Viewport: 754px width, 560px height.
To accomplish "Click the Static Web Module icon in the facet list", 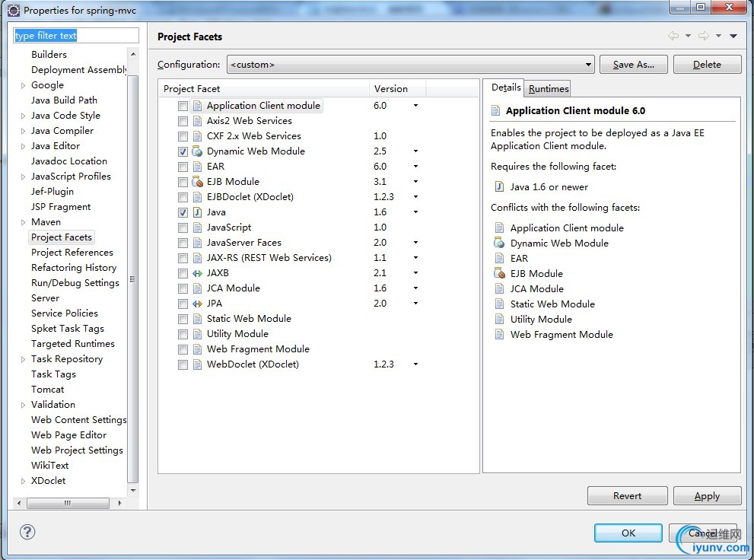I will (x=197, y=319).
